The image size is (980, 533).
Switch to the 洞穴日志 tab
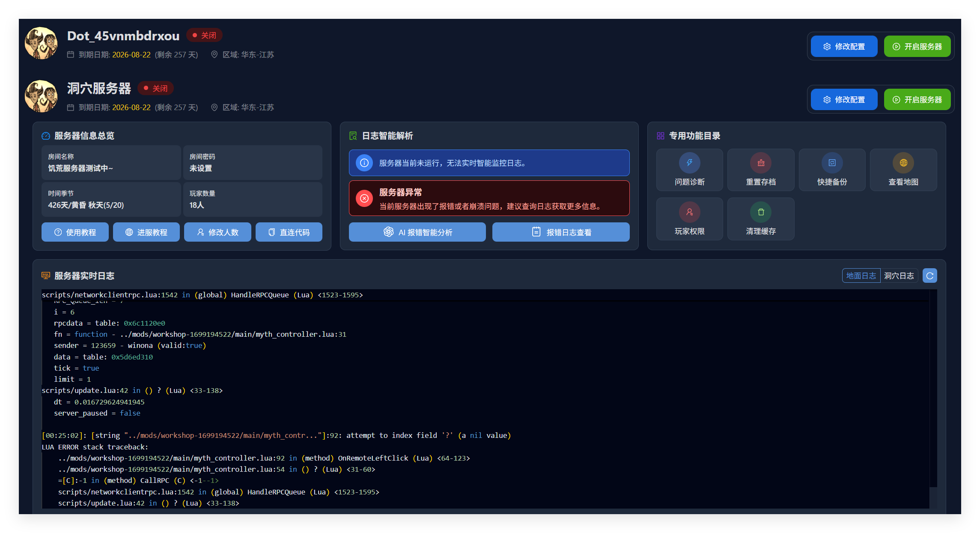pyautogui.click(x=899, y=275)
